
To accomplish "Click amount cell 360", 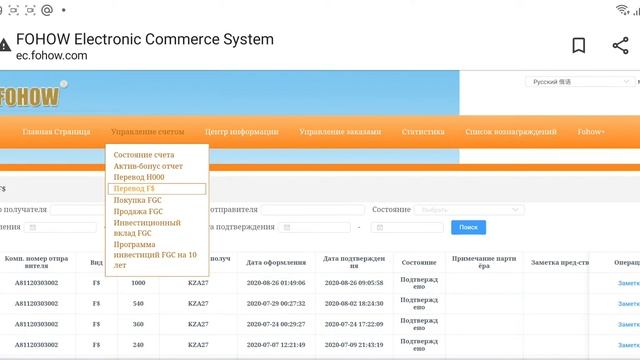I will pos(138,324).
